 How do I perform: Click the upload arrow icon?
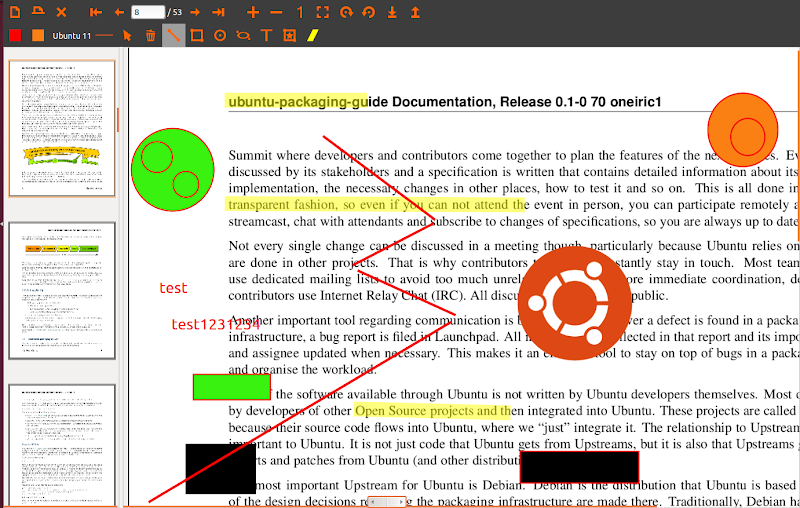415,12
